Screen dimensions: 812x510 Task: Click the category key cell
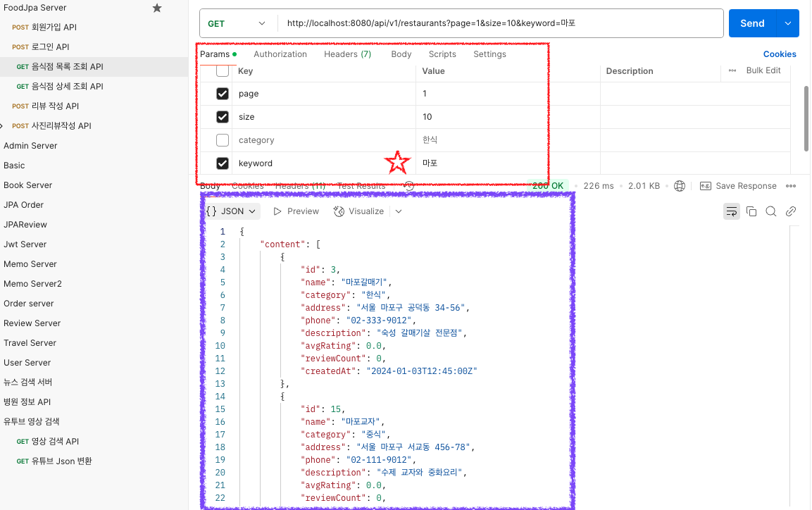coord(324,140)
